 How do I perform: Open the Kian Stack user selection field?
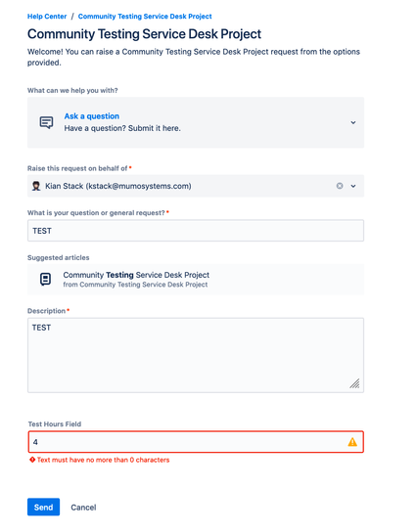[196, 186]
